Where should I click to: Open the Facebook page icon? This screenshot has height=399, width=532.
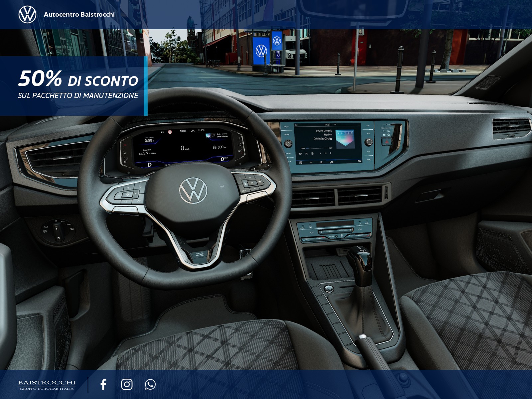pyautogui.click(x=103, y=384)
